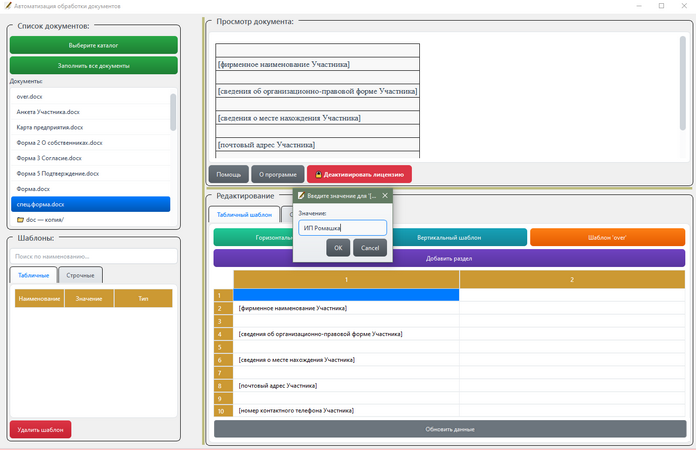This screenshot has height=450, width=696.
Task: Open 'Табличный шаблон' editing tab
Action: [x=244, y=214]
